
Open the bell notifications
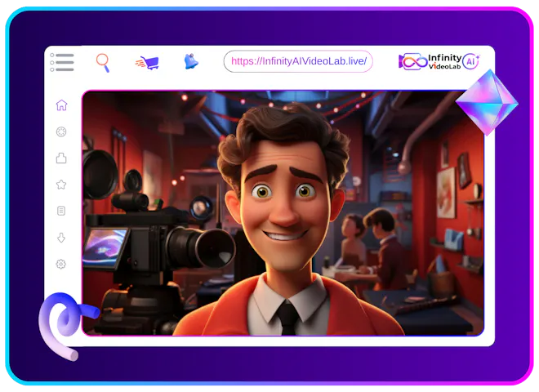(190, 61)
